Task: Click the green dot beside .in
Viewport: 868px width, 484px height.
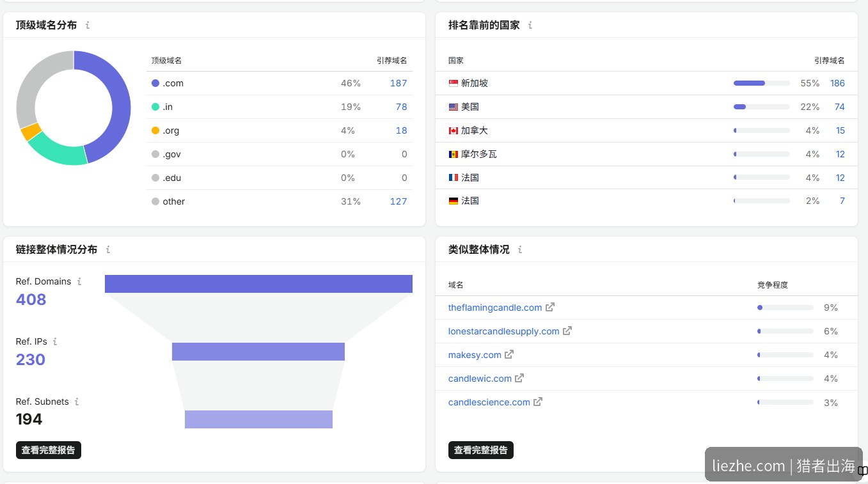Action: [x=155, y=107]
